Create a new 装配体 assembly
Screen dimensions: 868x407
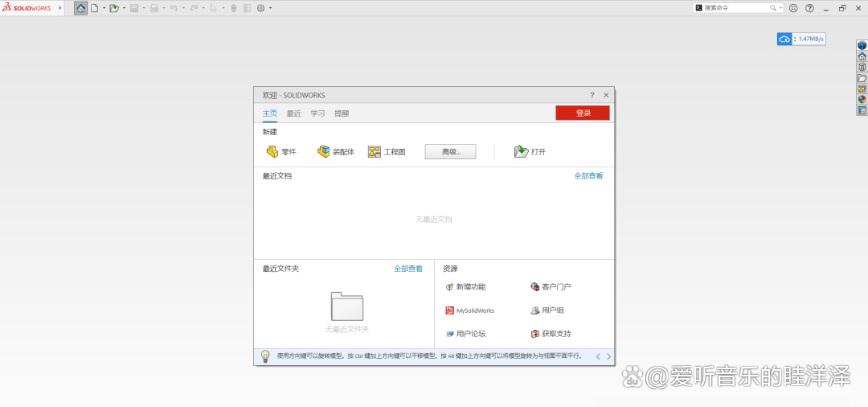[335, 152]
